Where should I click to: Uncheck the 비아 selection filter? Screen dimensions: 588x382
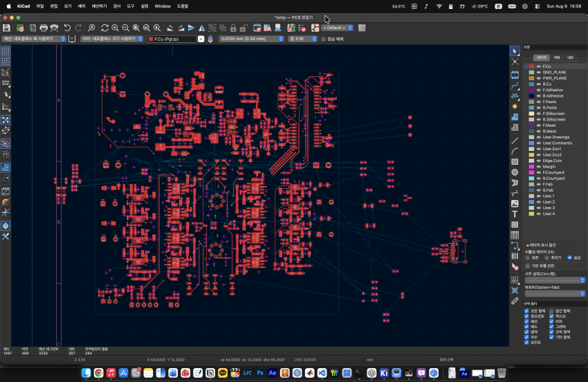click(551, 322)
